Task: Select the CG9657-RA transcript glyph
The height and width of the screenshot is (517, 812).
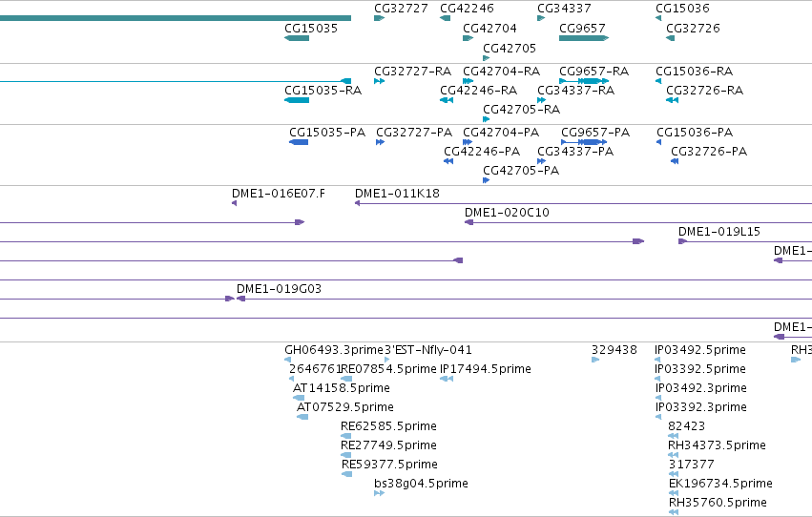Action: [x=584, y=81]
